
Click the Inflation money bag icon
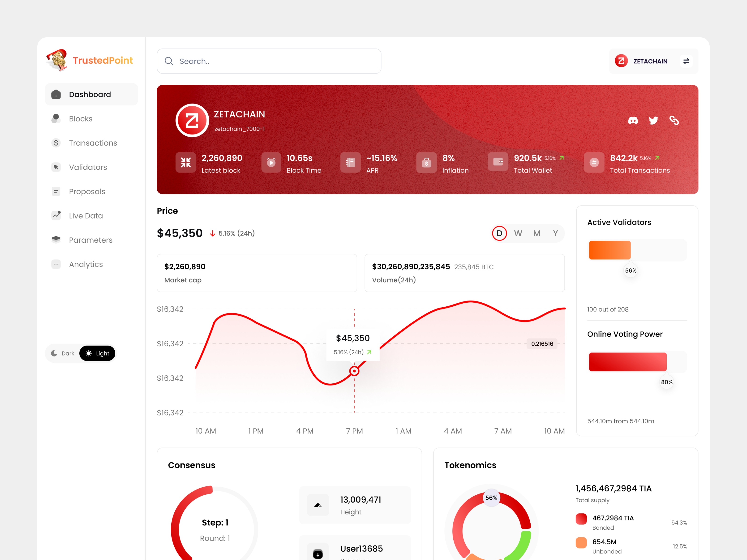point(426,162)
